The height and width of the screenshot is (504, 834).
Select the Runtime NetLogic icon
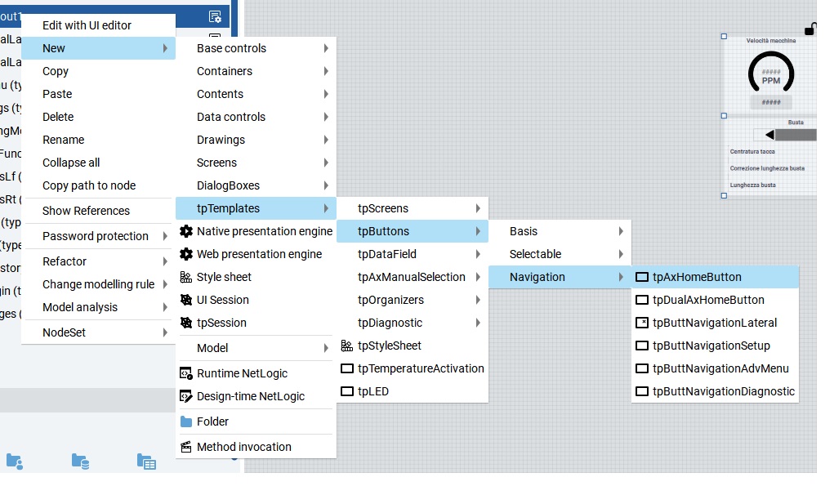tap(186, 373)
